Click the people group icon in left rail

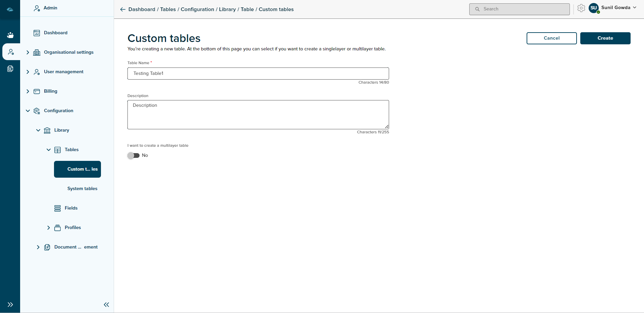pos(10,35)
